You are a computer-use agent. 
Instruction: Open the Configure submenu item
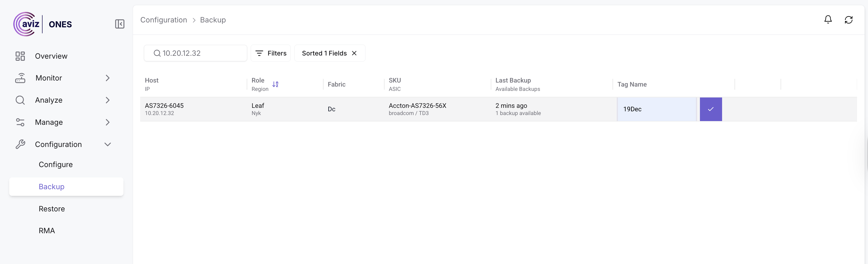coord(56,164)
